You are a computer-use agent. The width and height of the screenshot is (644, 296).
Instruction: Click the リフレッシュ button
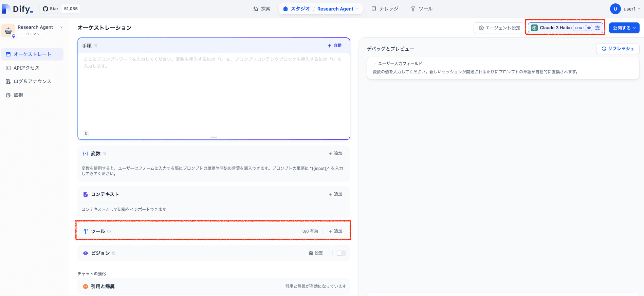click(618, 49)
